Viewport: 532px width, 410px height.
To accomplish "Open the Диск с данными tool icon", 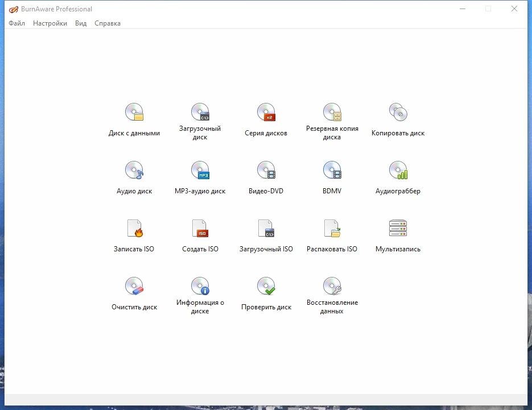I will [134, 112].
